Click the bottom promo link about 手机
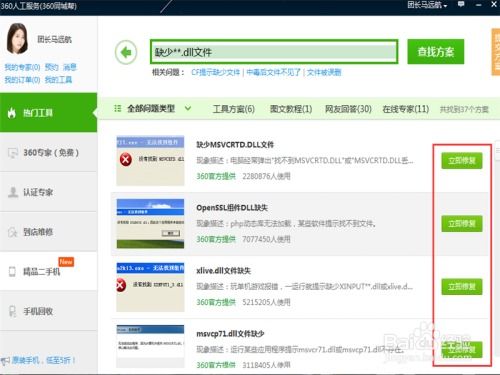 [43, 360]
